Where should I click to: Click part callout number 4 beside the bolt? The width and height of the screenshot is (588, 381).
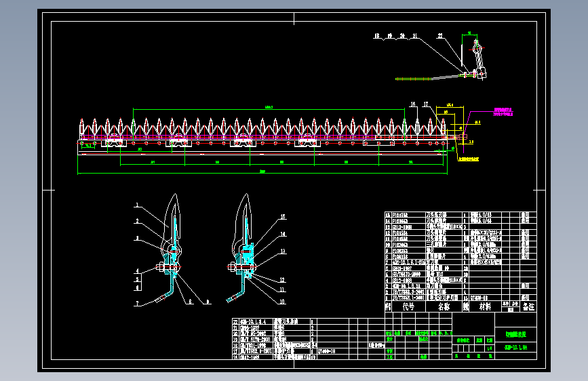(137, 270)
